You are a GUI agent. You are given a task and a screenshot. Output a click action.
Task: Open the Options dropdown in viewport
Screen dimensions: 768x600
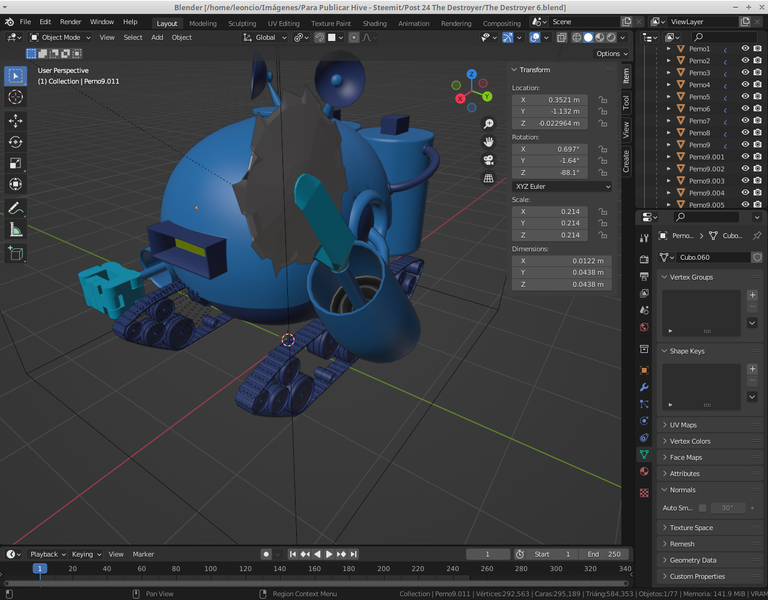tap(611, 53)
